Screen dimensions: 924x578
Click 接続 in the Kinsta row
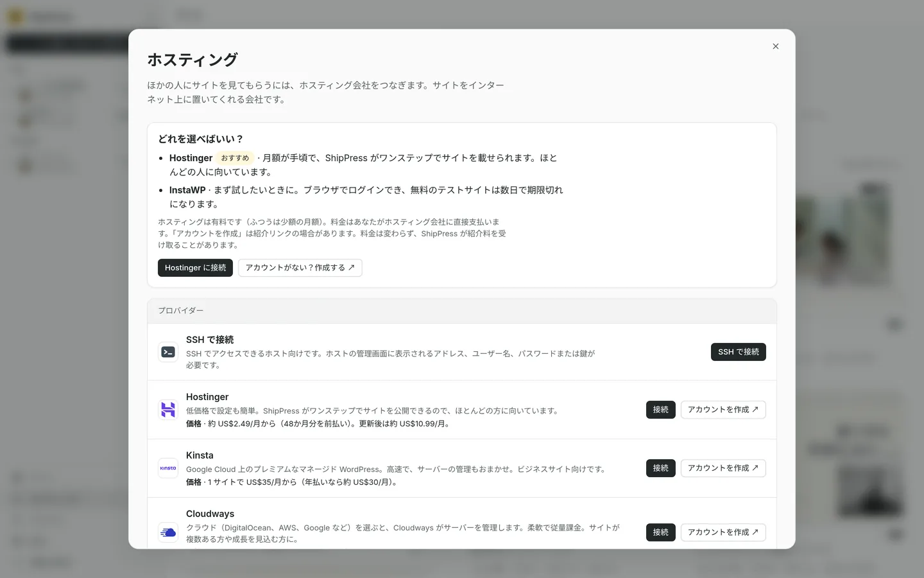point(660,468)
